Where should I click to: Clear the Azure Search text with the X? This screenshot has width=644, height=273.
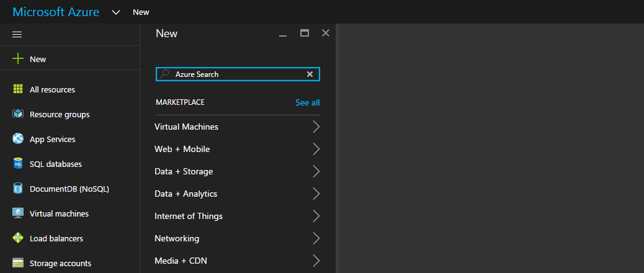pos(310,74)
